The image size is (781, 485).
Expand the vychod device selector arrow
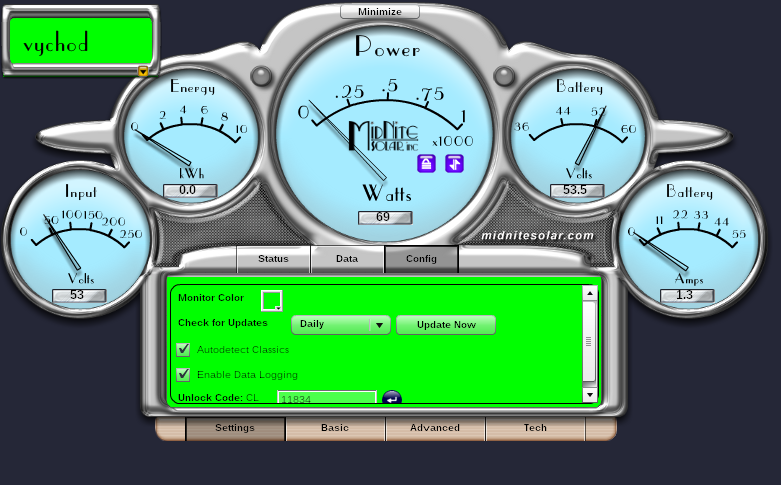143,71
